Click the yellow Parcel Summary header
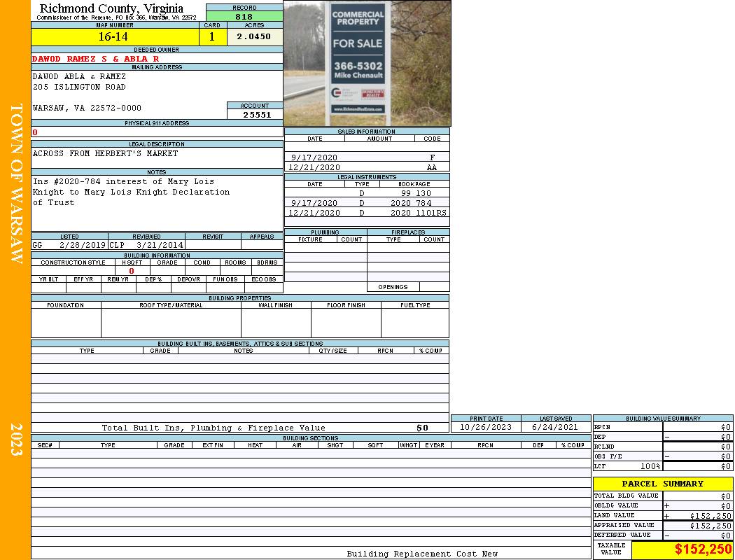This screenshot has height=560, width=735. [x=662, y=484]
